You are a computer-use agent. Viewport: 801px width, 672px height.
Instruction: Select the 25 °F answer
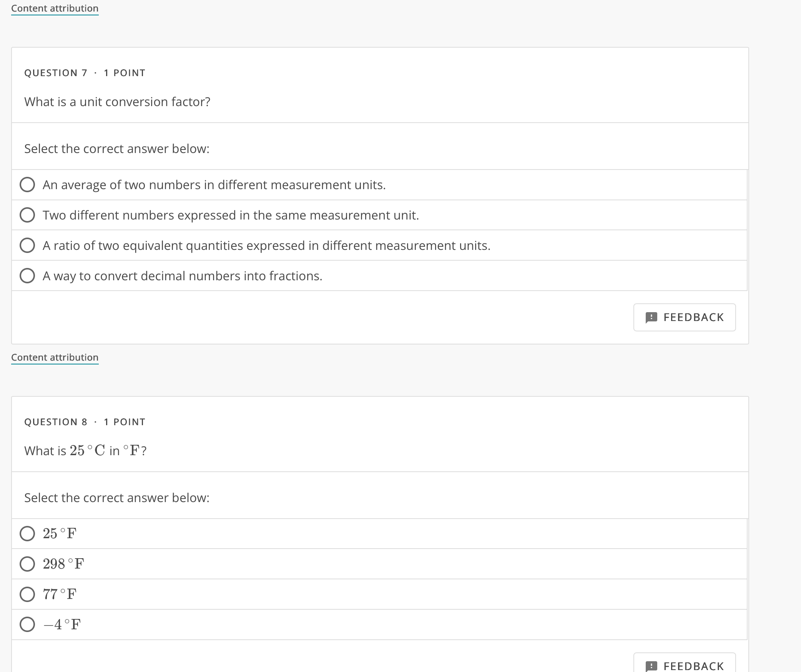pyautogui.click(x=27, y=534)
